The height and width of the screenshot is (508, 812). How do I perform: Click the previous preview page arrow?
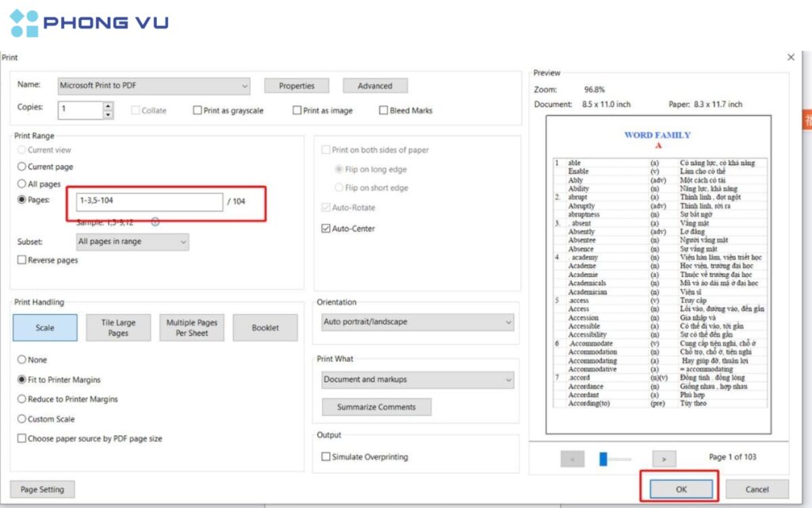pos(573,459)
